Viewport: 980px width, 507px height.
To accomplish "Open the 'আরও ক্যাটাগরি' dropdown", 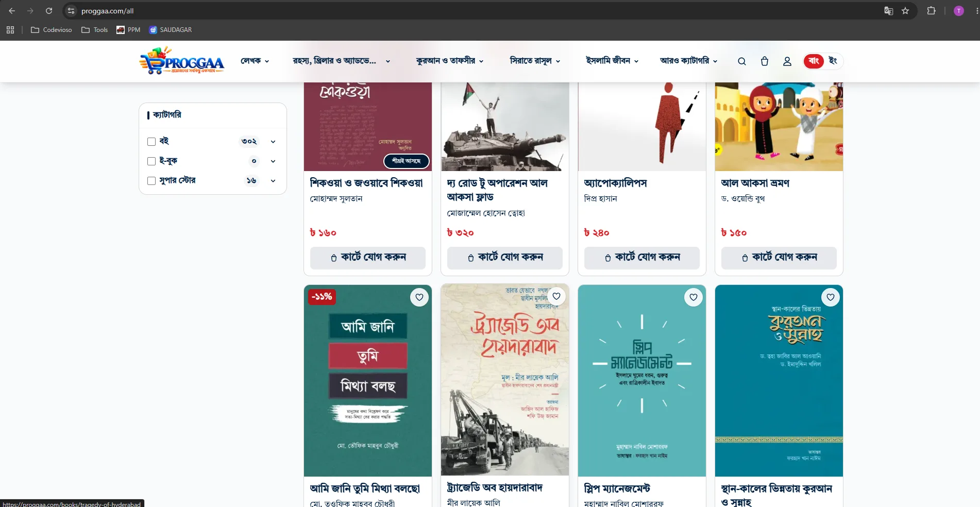I will pos(688,61).
